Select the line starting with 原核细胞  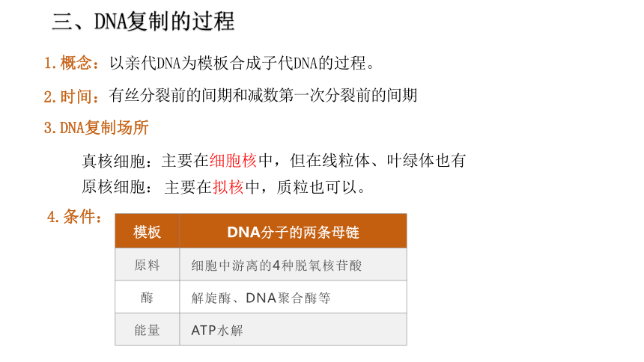pos(224,187)
